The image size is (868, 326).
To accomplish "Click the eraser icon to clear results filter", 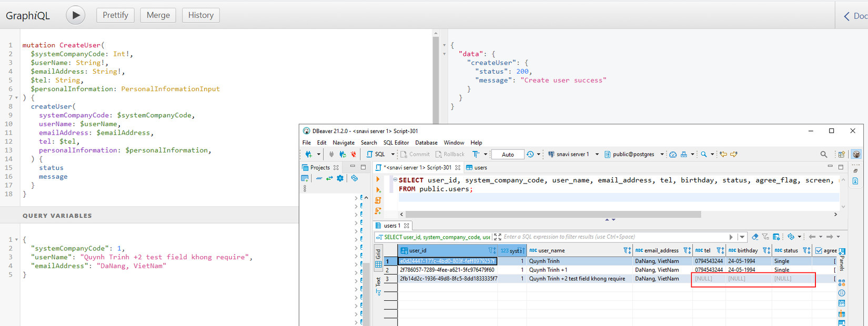I will tap(755, 237).
